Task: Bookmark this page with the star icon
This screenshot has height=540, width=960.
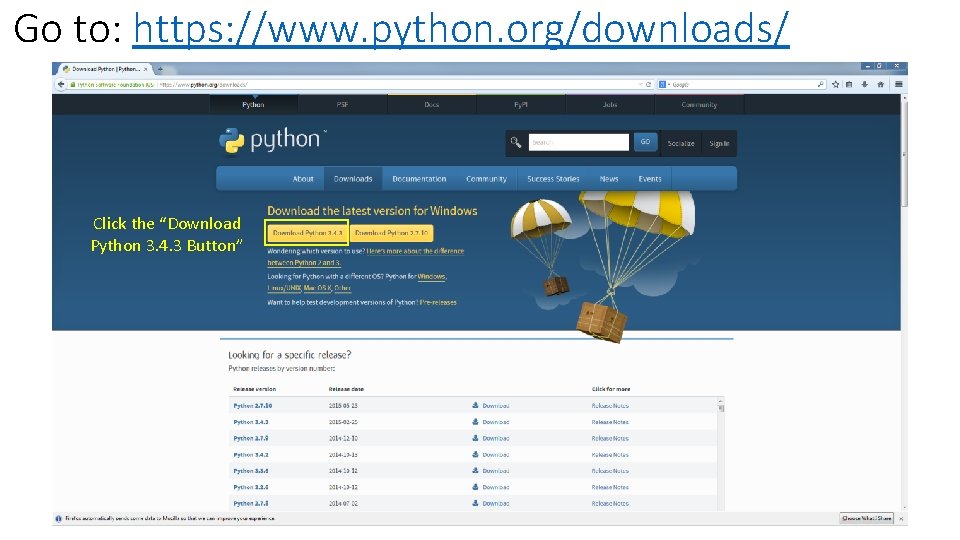Action: click(835, 84)
